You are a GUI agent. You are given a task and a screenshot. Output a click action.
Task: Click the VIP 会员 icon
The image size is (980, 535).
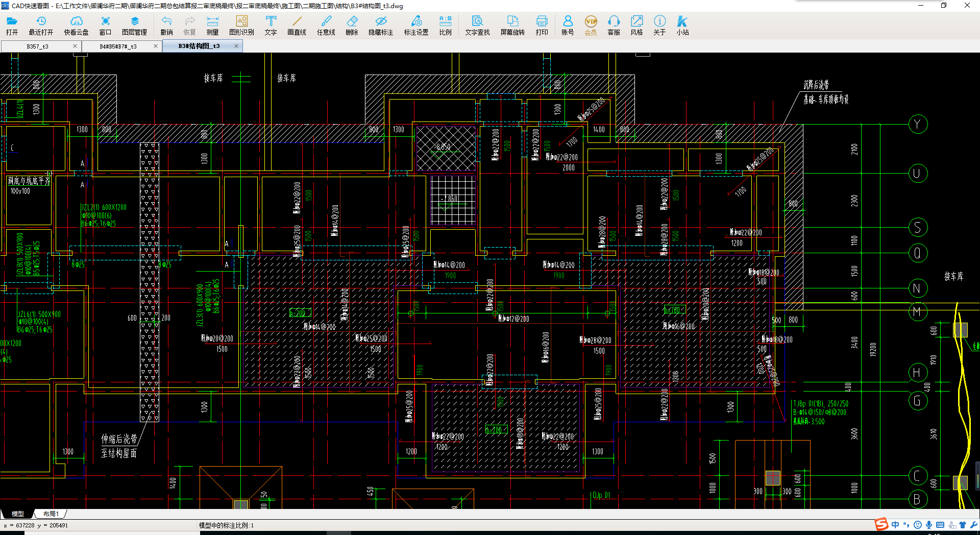[x=591, y=25]
